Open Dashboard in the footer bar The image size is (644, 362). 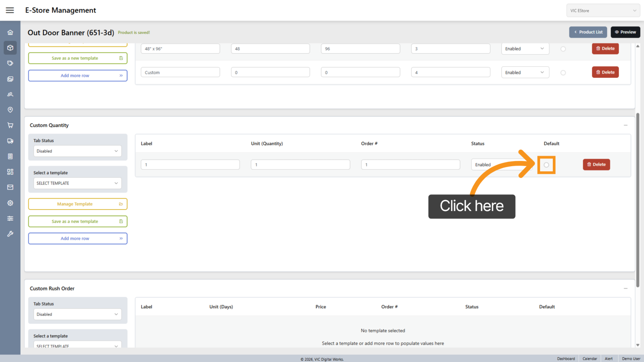(566, 359)
